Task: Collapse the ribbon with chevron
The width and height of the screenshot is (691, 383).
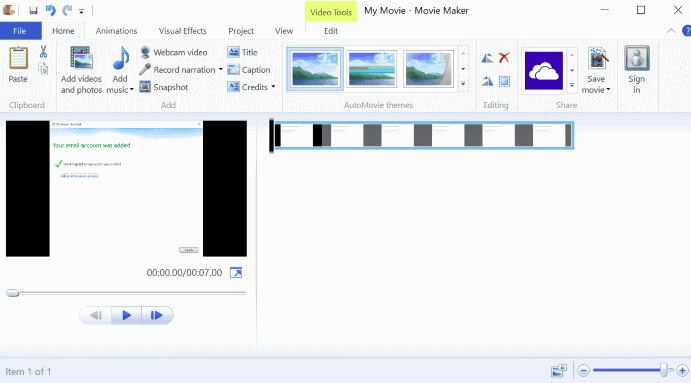Action: [x=671, y=30]
